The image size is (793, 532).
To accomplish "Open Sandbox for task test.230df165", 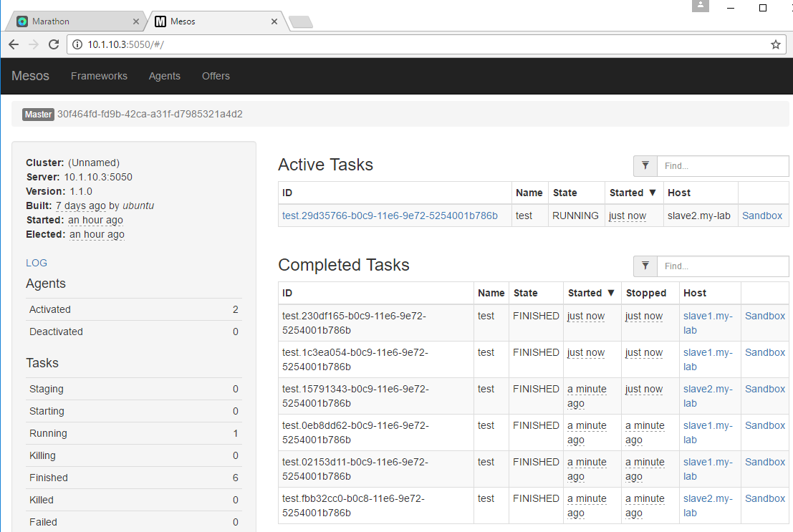I will (764, 316).
